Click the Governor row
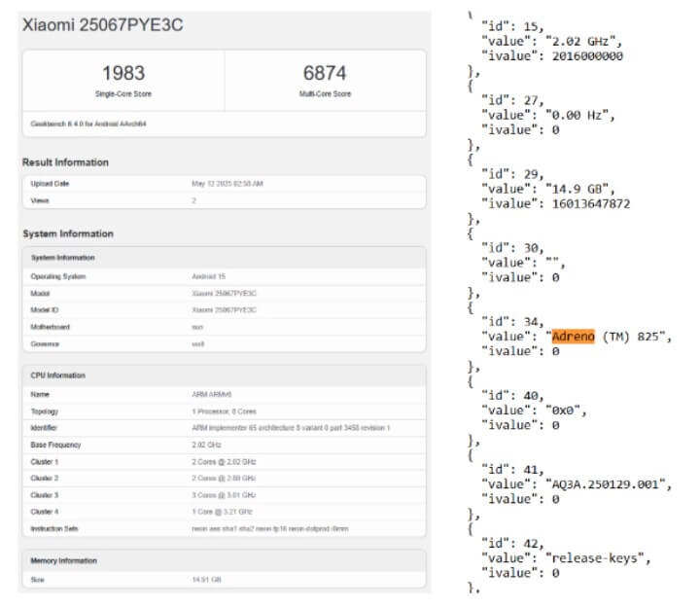Screen dimensions: 700x607 [x=224, y=342]
